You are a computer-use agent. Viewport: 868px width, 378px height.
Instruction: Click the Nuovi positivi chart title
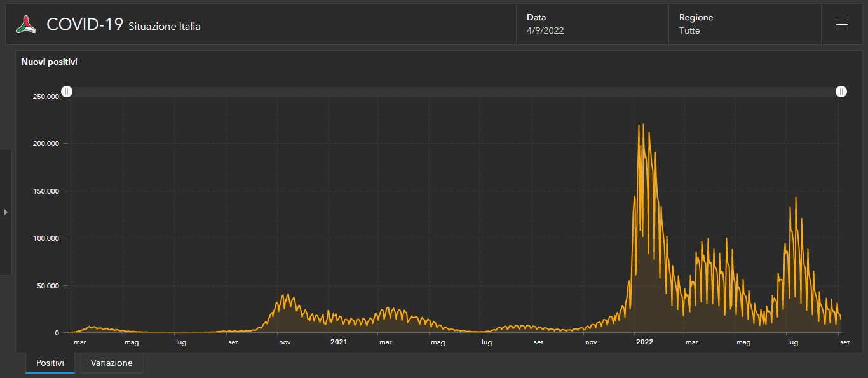pyautogui.click(x=49, y=62)
